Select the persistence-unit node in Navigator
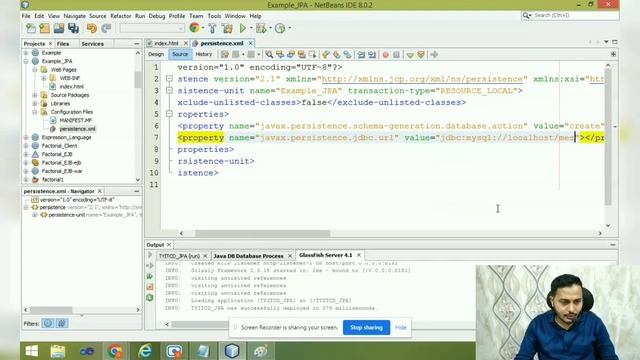This screenshot has height=360, width=640. pos(67,215)
